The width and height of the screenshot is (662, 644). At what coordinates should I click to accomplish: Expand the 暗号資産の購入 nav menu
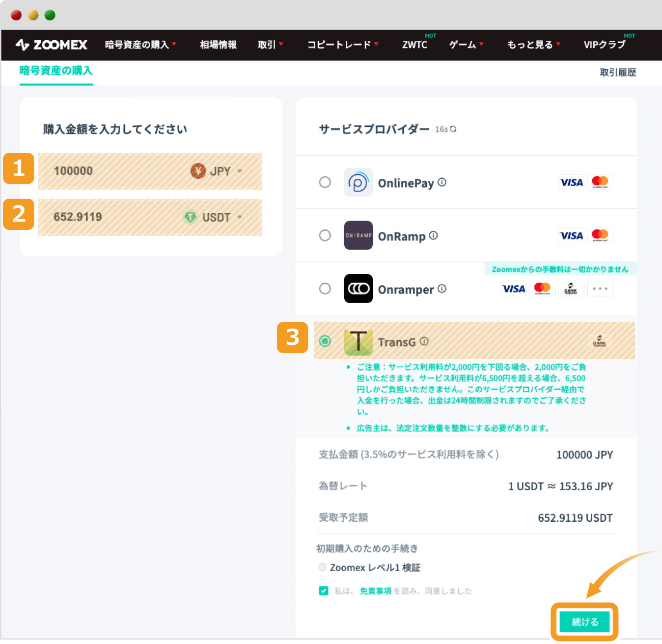tap(141, 45)
